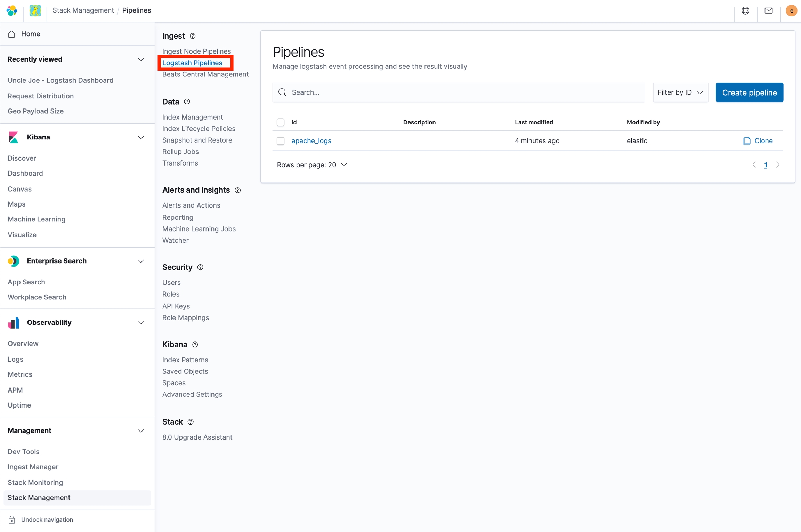Open the apache_logs pipeline link
Viewport: 801px width, 532px height.
click(x=311, y=141)
